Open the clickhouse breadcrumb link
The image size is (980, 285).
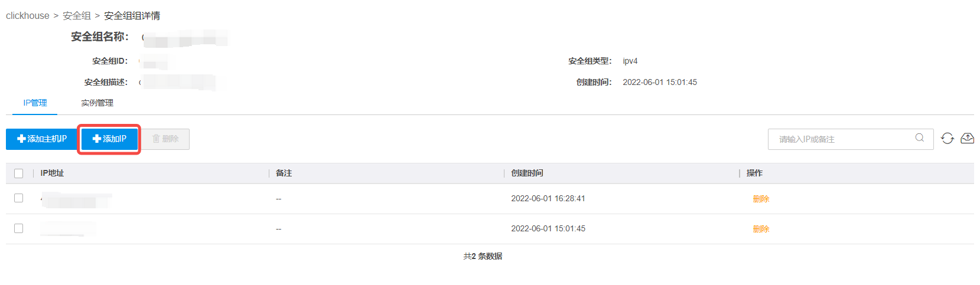point(28,16)
